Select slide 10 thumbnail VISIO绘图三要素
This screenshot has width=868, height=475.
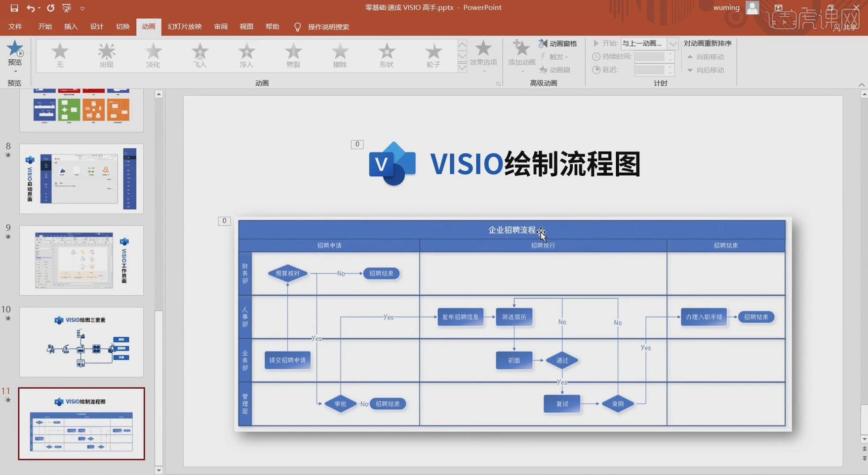click(81, 342)
